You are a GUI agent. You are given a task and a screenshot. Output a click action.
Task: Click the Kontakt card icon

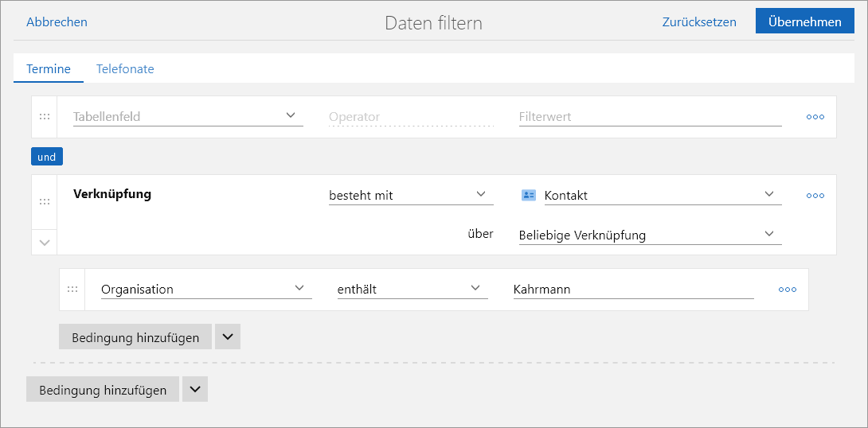(529, 196)
